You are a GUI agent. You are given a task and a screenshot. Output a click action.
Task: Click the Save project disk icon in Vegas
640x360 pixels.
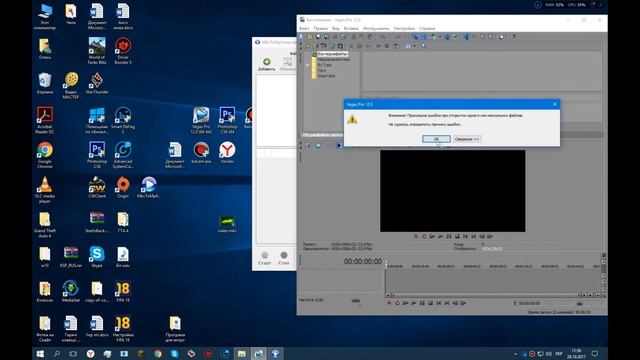(x=318, y=37)
